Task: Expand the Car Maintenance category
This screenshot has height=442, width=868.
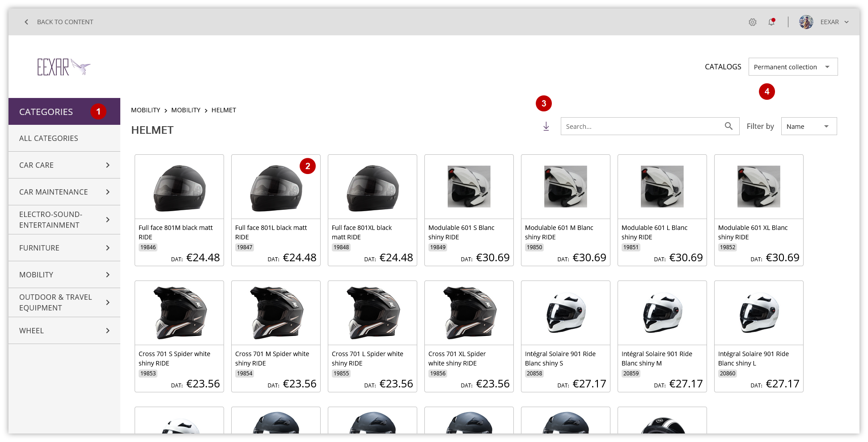Action: (108, 192)
